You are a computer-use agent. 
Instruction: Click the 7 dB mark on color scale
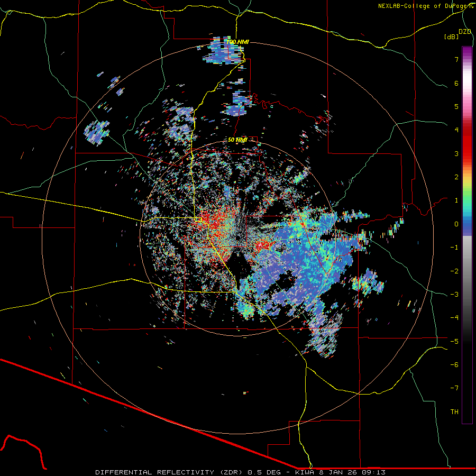pos(456,59)
